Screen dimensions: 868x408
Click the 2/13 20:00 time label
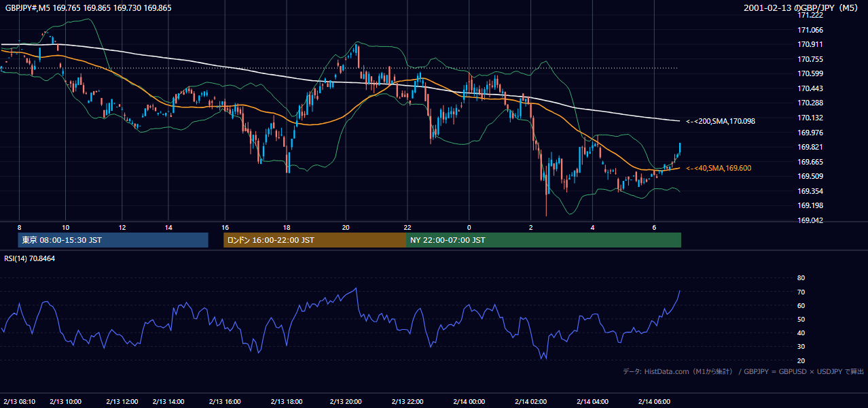point(345,401)
